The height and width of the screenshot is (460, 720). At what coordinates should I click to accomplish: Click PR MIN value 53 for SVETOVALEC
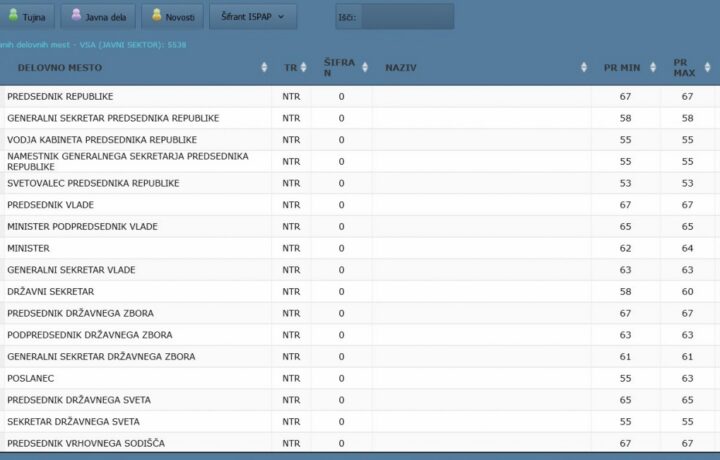click(x=625, y=183)
